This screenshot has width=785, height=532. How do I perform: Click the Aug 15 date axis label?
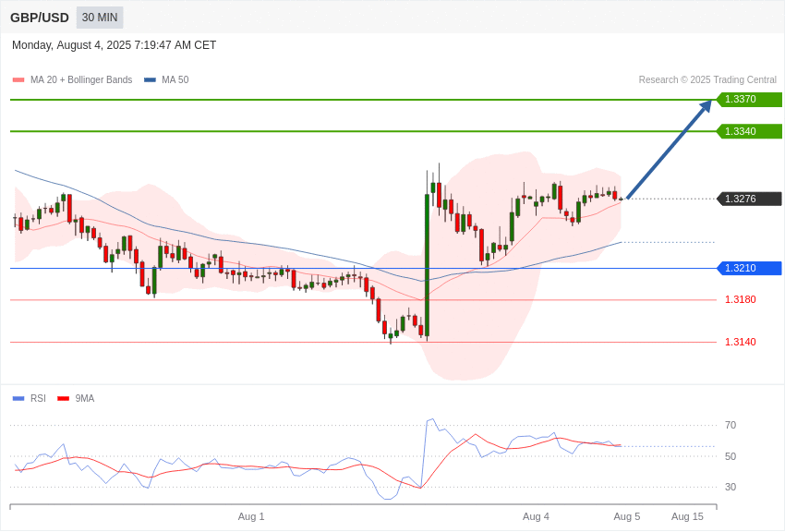[687, 516]
